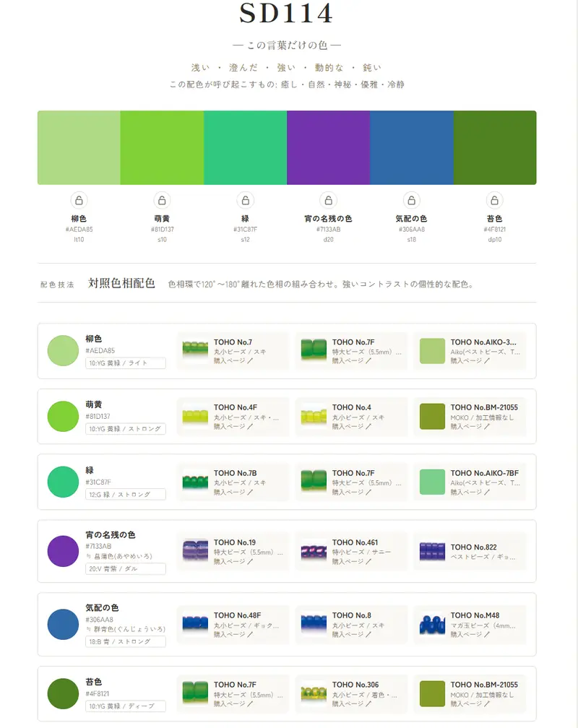Screen dimensions: 578x728
Task: Open TOHO No.461 bead thumbnail
Action: click(314, 551)
